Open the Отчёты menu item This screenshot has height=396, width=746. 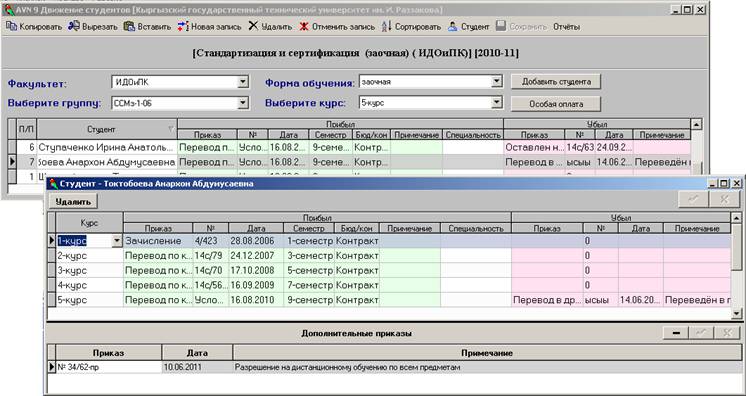click(566, 27)
